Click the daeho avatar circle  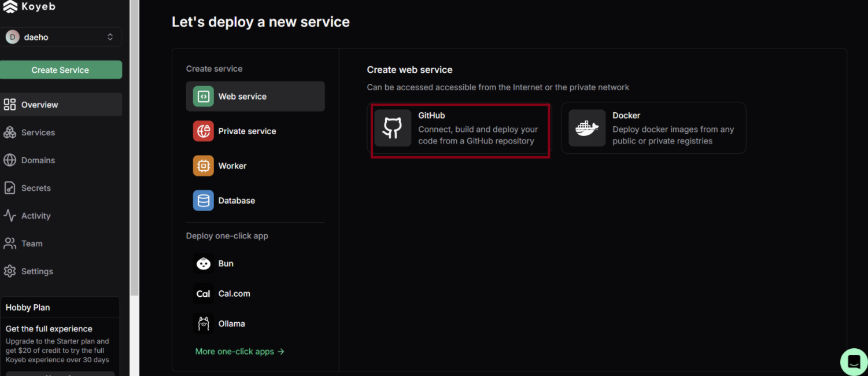tap(12, 37)
